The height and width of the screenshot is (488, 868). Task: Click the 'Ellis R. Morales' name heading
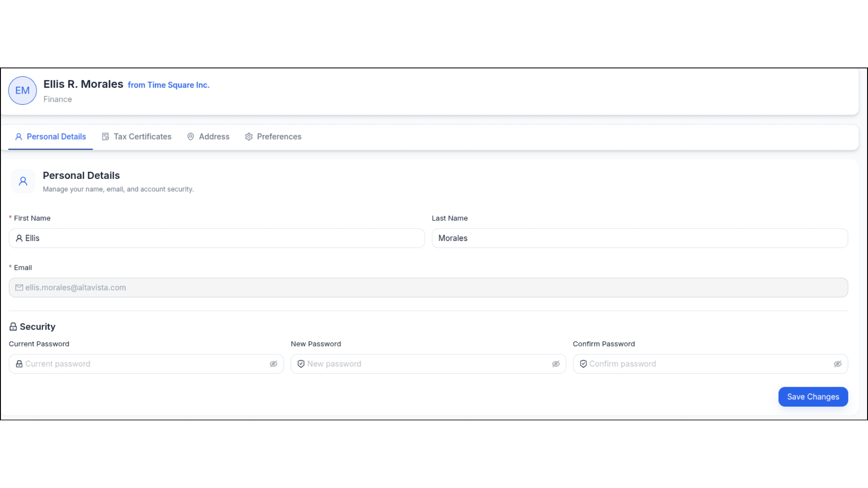click(x=83, y=84)
